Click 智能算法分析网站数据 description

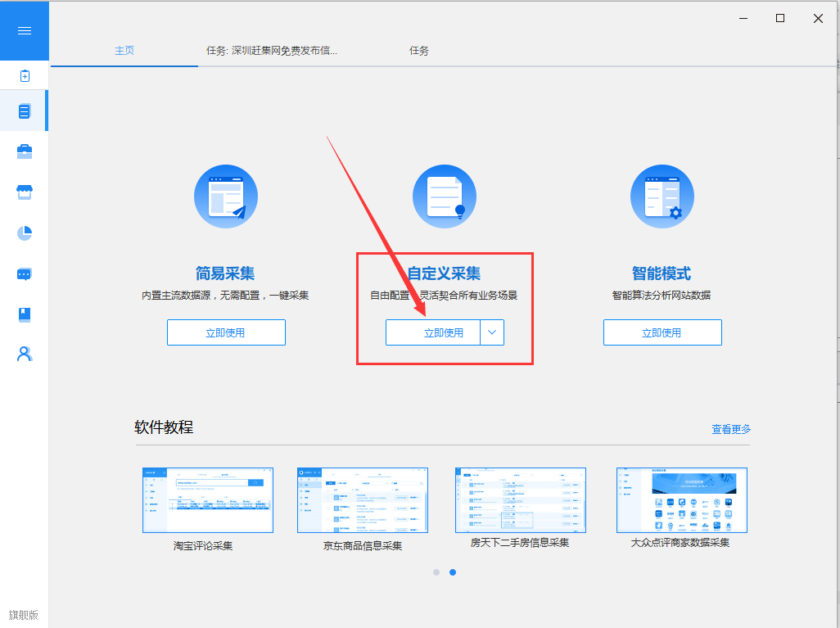coord(662,296)
